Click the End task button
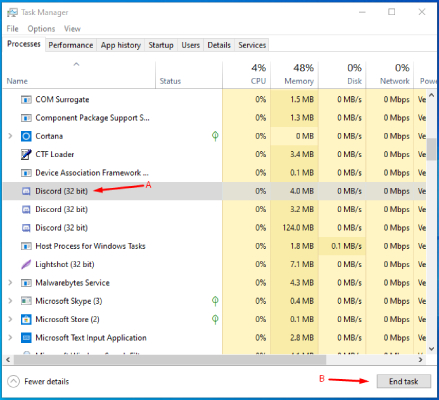The image size is (439, 400). click(x=404, y=381)
